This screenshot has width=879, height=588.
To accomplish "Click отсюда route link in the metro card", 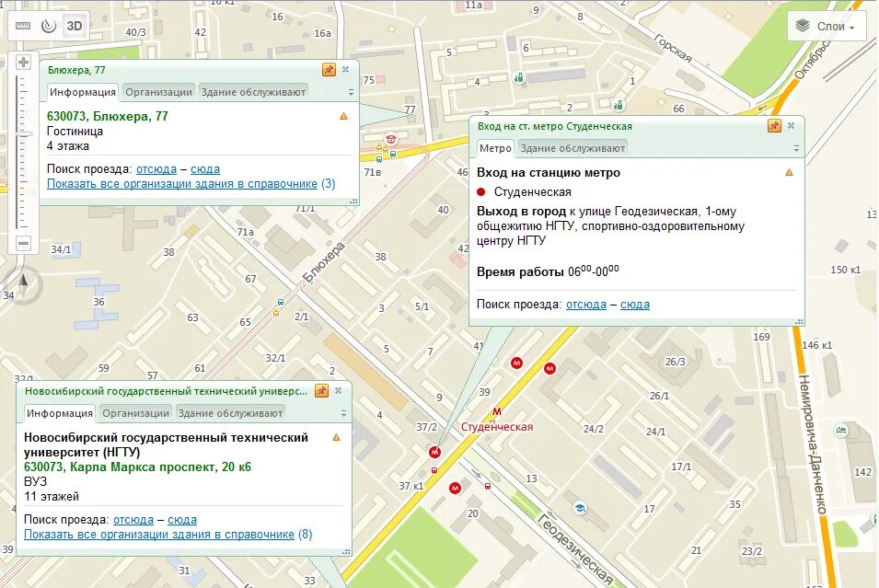I will click(586, 305).
